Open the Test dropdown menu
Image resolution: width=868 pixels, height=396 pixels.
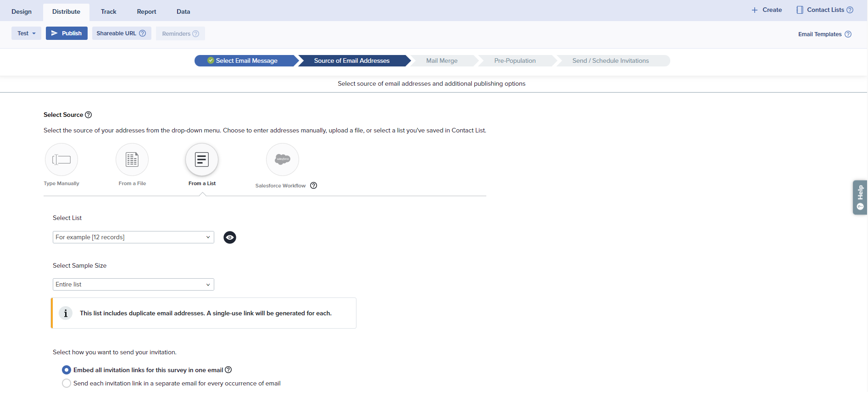coord(26,33)
